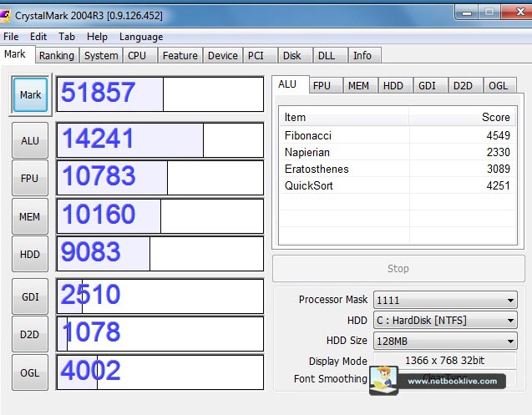Image resolution: width=532 pixels, height=415 pixels.
Task: Select the Fibonacci row
Action: [398, 135]
